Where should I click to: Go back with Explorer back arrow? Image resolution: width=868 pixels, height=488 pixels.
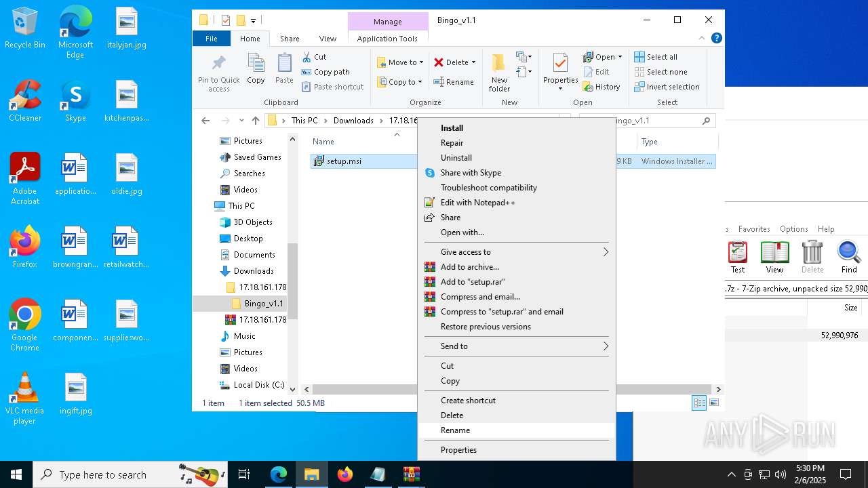click(x=205, y=121)
